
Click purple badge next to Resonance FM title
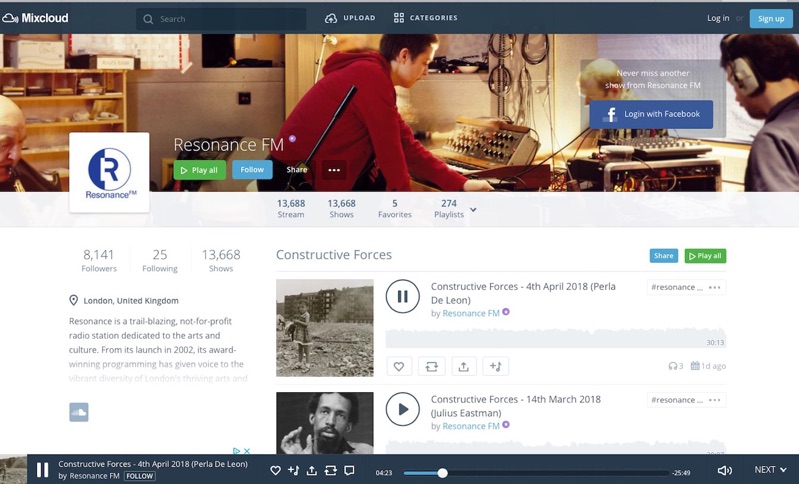click(x=292, y=139)
